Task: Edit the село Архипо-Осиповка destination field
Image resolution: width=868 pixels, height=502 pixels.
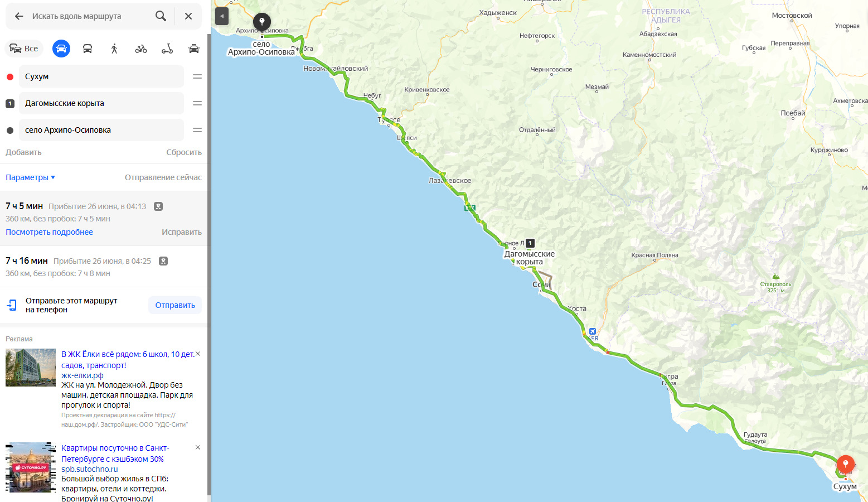Action: coord(101,130)
